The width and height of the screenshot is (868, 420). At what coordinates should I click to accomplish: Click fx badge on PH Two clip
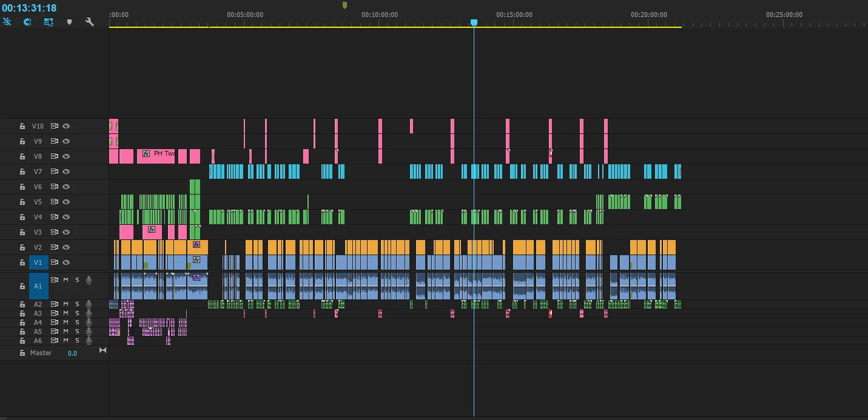146,154
